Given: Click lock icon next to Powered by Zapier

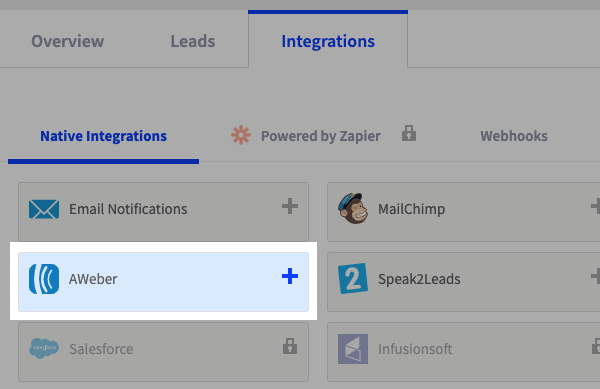Looking at the screenshot, I should [409, 133].
